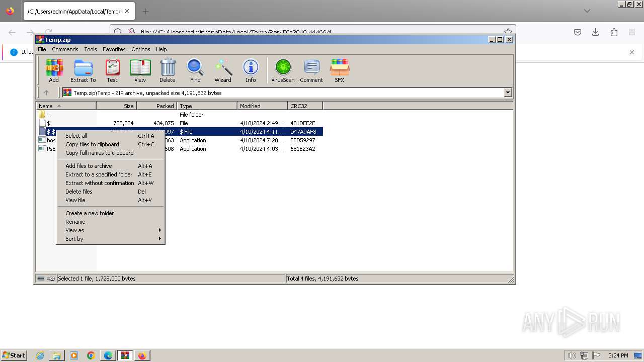Open the Wizard wand tool
Screen dimensions: 644x362
coord(223,70)
